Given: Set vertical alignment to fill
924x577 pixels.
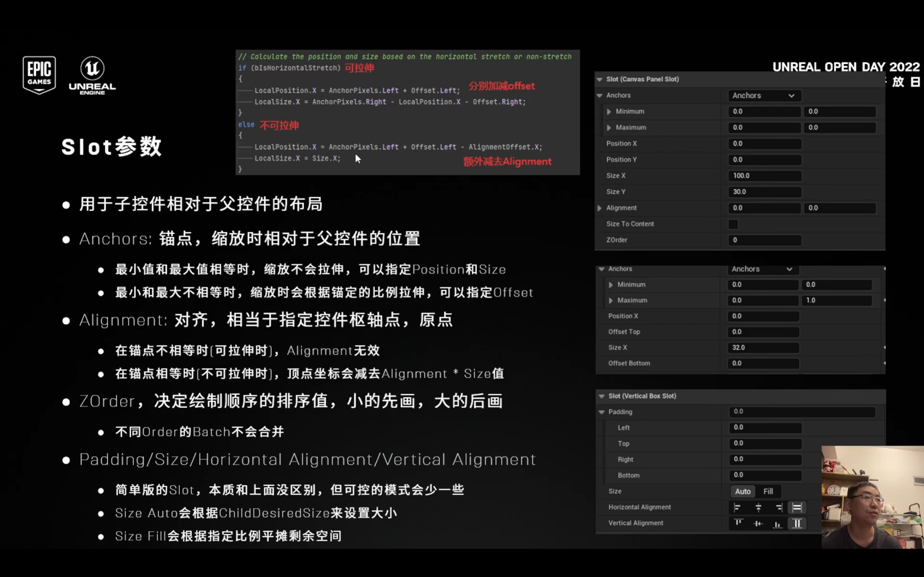Looking at the screenshot, I should 797,523.
